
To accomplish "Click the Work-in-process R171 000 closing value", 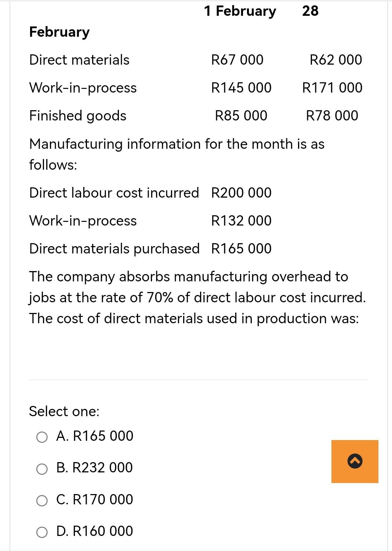I will pyautogui.click(x=332, y=88).
